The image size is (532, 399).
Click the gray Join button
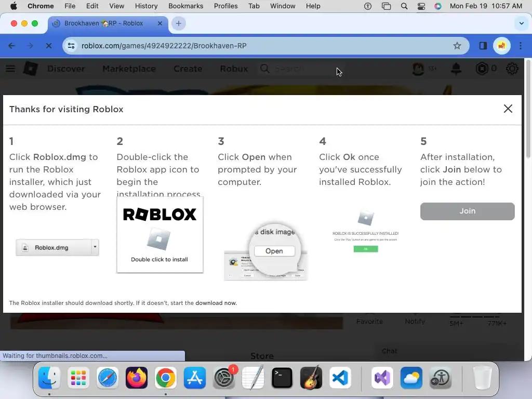coord(467,211)
